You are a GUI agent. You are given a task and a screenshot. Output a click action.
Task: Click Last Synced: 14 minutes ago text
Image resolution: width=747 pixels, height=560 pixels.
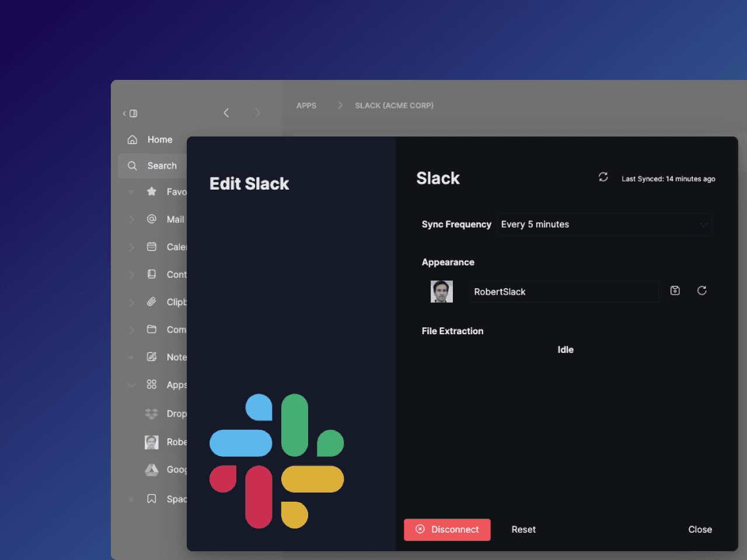point(668,179)
